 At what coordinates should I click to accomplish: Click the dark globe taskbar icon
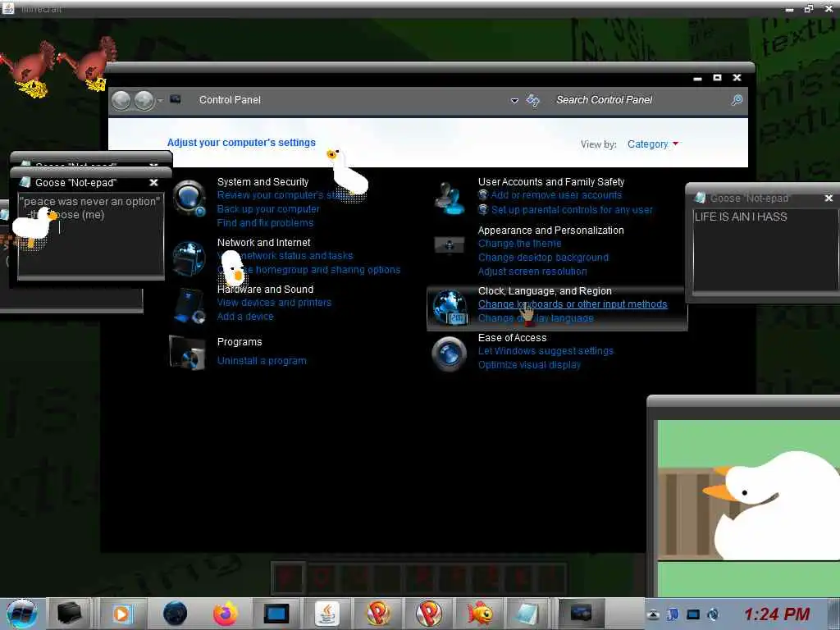pos(175,614)
